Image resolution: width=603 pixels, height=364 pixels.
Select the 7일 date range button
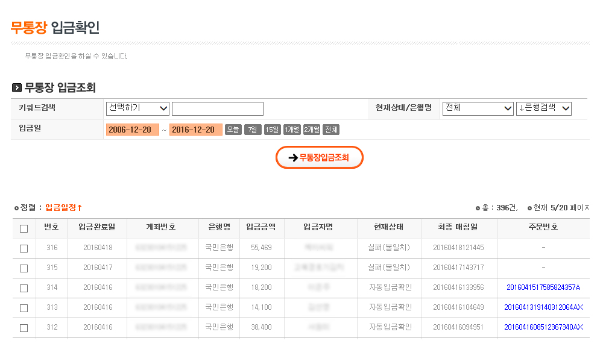[x=253, y=130]
